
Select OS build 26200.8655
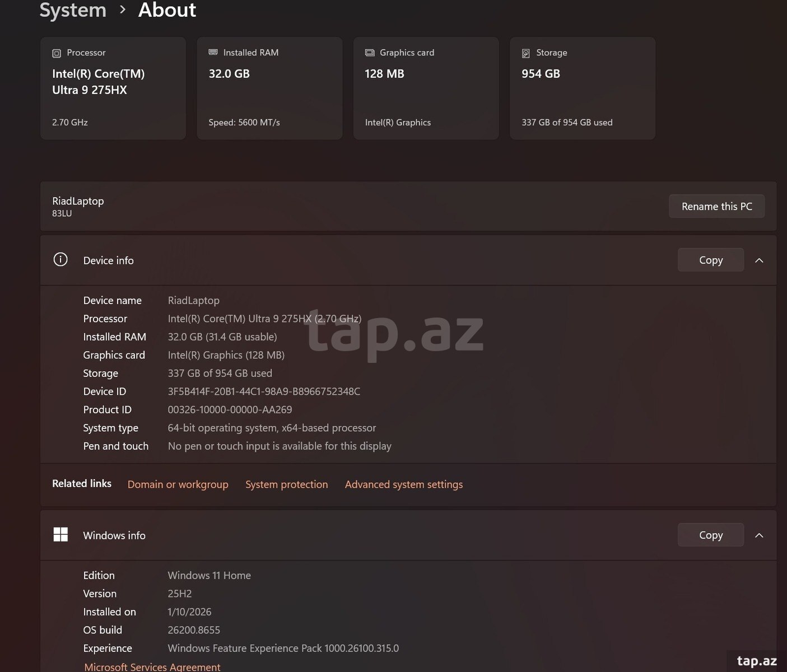pos(194,630)
